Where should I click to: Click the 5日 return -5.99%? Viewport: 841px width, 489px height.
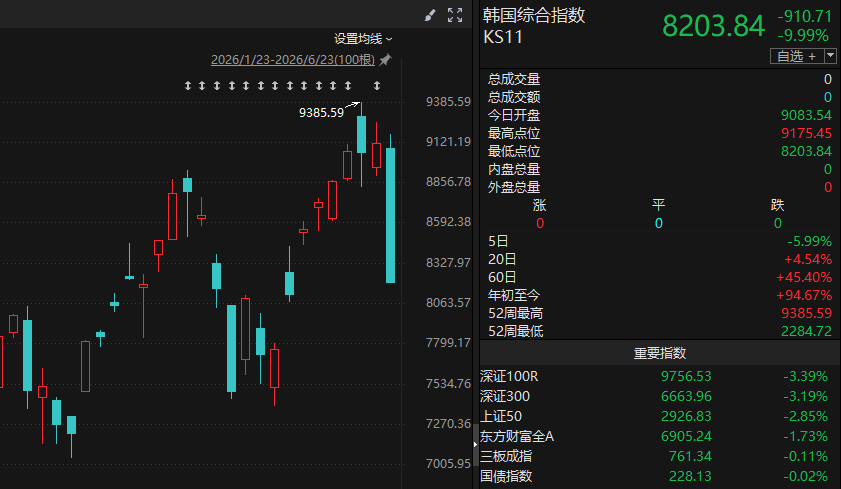pos(809,241)
